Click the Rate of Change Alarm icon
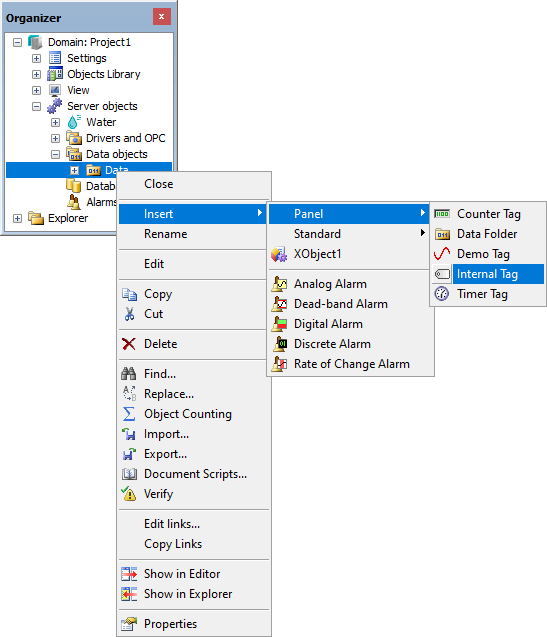This screenshot has height=637, width=547. point(279,364)
